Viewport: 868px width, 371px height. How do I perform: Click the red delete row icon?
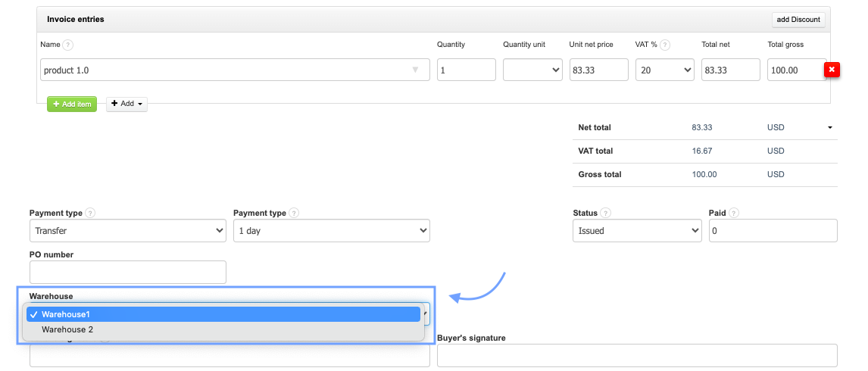click(832, 70)
